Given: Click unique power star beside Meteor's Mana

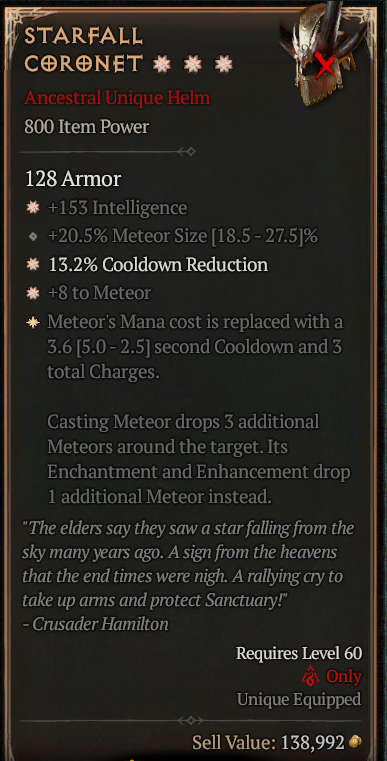Looking at the screenshot, I should pos(33,322).
